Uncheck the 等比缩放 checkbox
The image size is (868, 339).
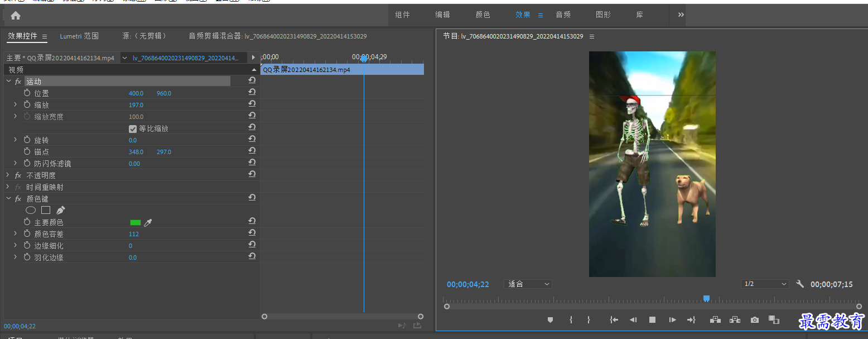point(133,128)
